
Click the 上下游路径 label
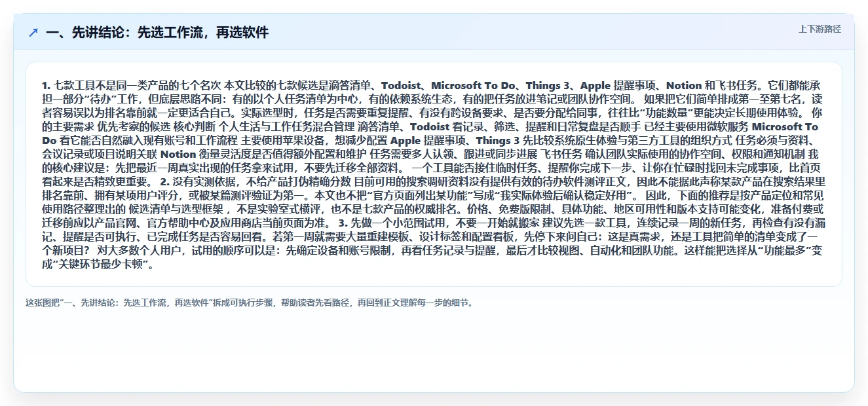[x=820, y=29]
